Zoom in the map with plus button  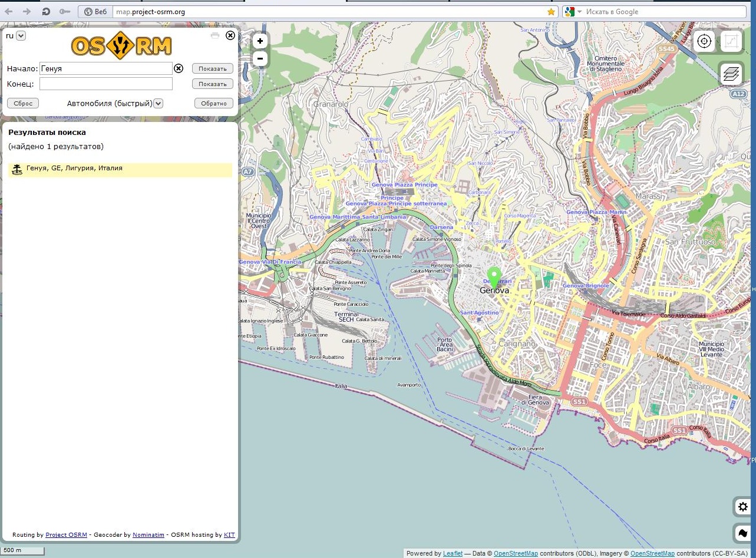tap(260, 41)
